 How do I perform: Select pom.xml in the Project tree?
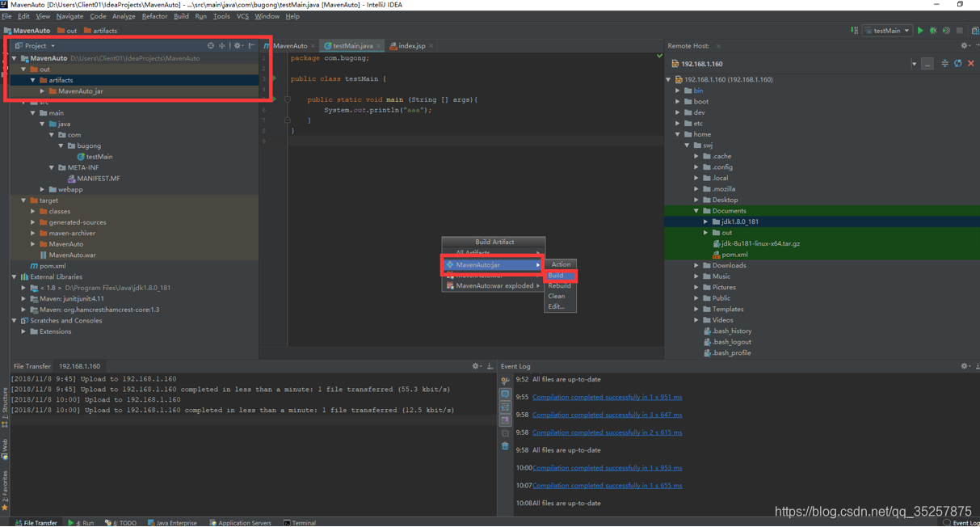(x=48, y=266)
